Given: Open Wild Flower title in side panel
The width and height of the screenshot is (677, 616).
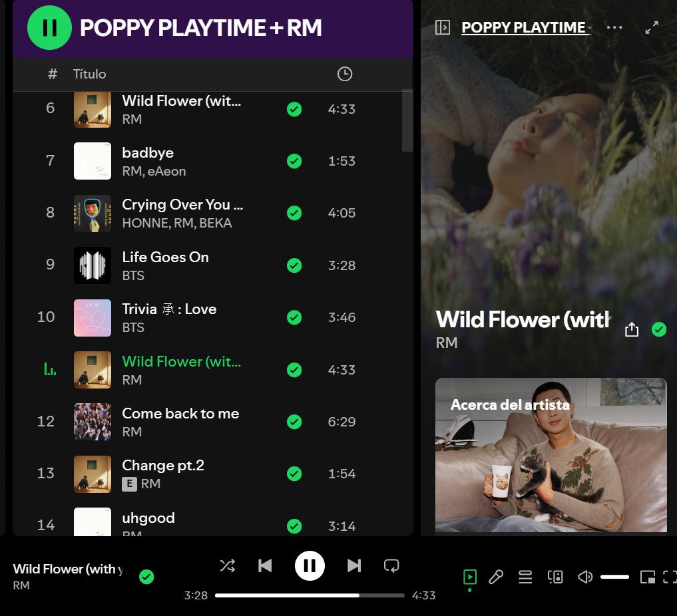Looking at the screenshot, I should click(x=523, y=320).
